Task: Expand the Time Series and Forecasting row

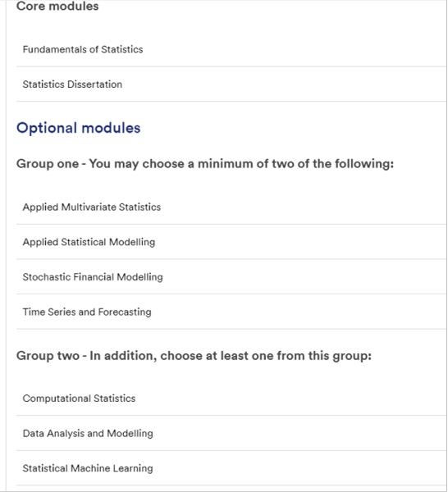Action: (x=231, y=312)
